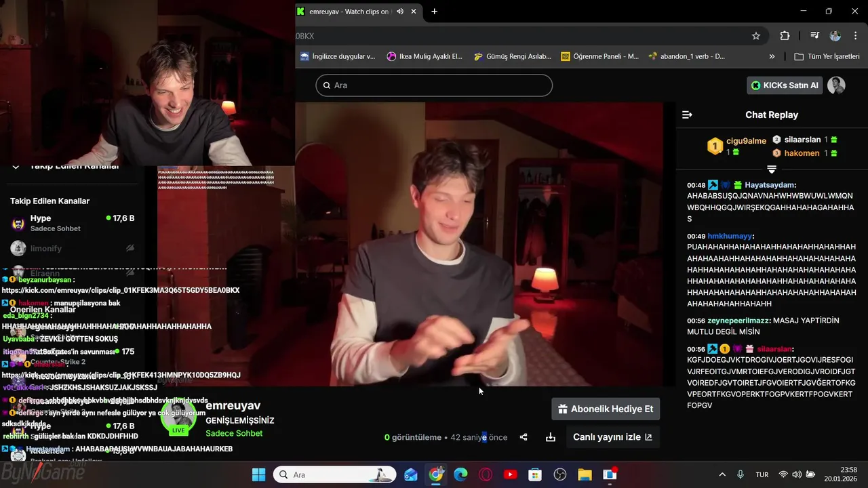Image resolution: width=868 pixels, height=488 pixels.
Task: Click the Hype channel with 17,6 B viewers
Action: click(73, 223)
